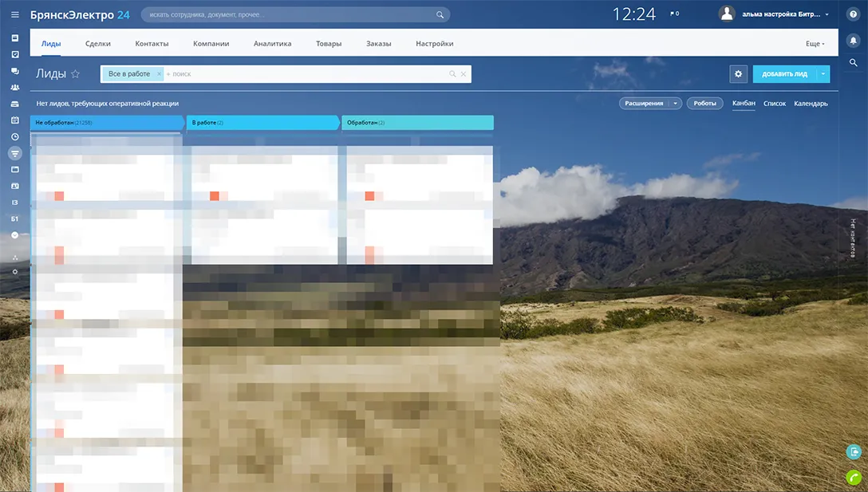Image resolution: width=868 pixels, height=492 pixels.
Task: Open the hamburger menu in the left sidebar
Action: [15, 15]
